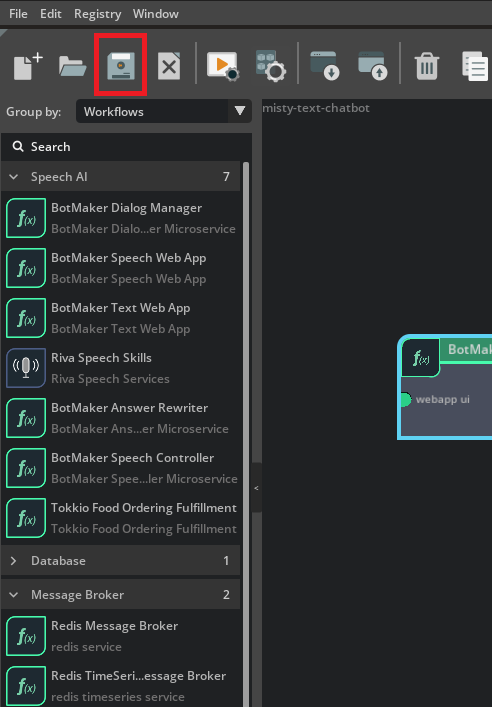
Task: Open the Group by Workflows dropdown
Action: [x=164, y=111]
